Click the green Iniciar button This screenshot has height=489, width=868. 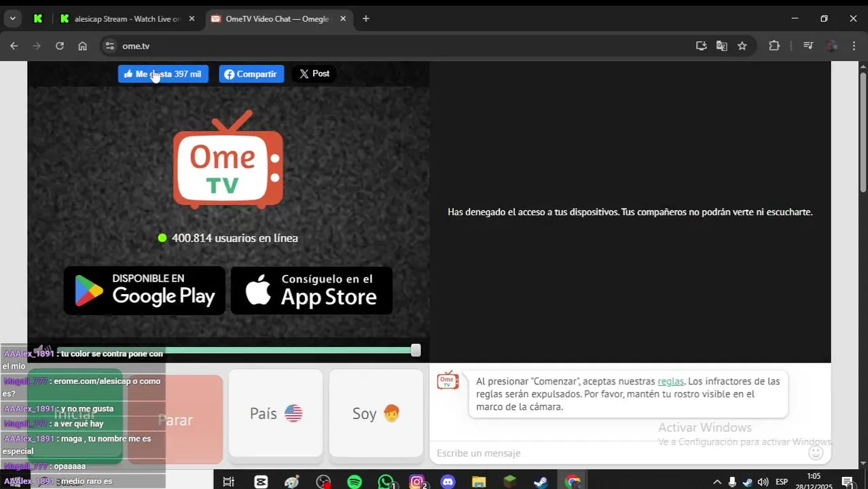(75, 416)
